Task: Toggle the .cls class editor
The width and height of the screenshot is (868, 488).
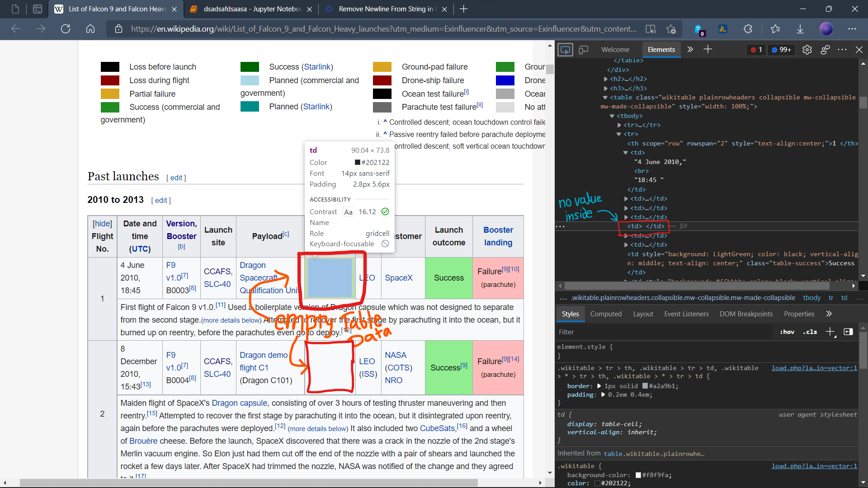Action: [x=810, y=332]
